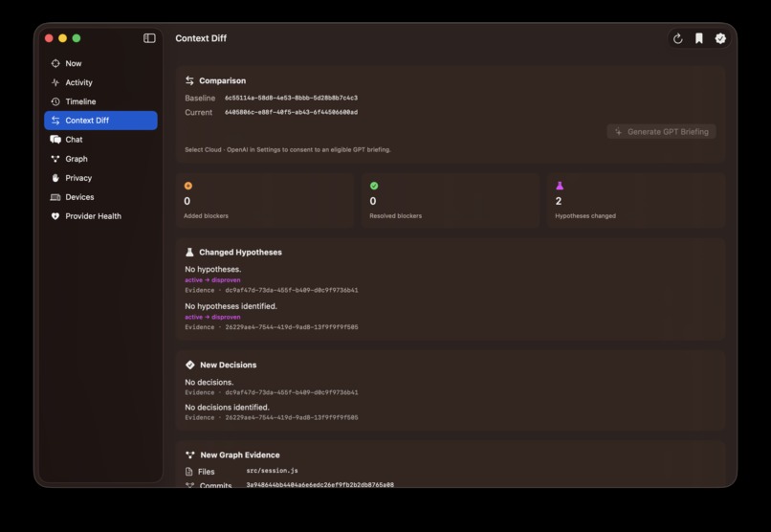Image resolution: width=771 pixels, height=532 pixels.
Task: Click the Comparison swap arrows icon
Action: pos(189,80)
